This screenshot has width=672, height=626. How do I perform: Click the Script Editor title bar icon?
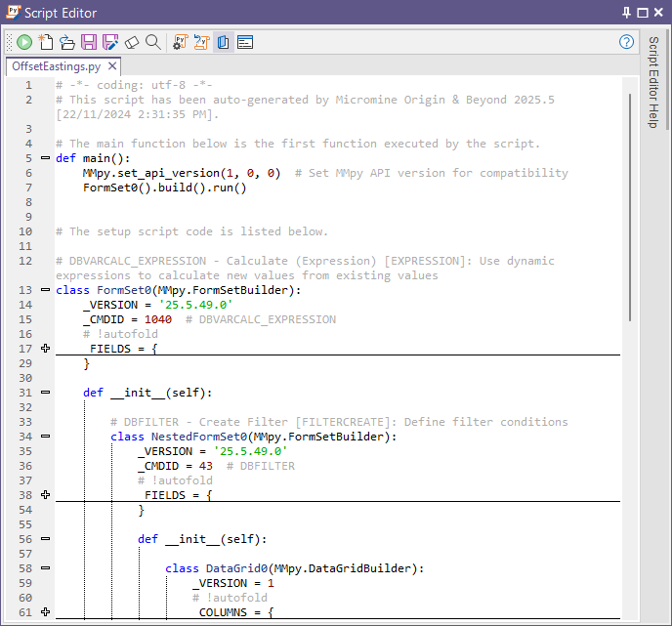point(14,13)
